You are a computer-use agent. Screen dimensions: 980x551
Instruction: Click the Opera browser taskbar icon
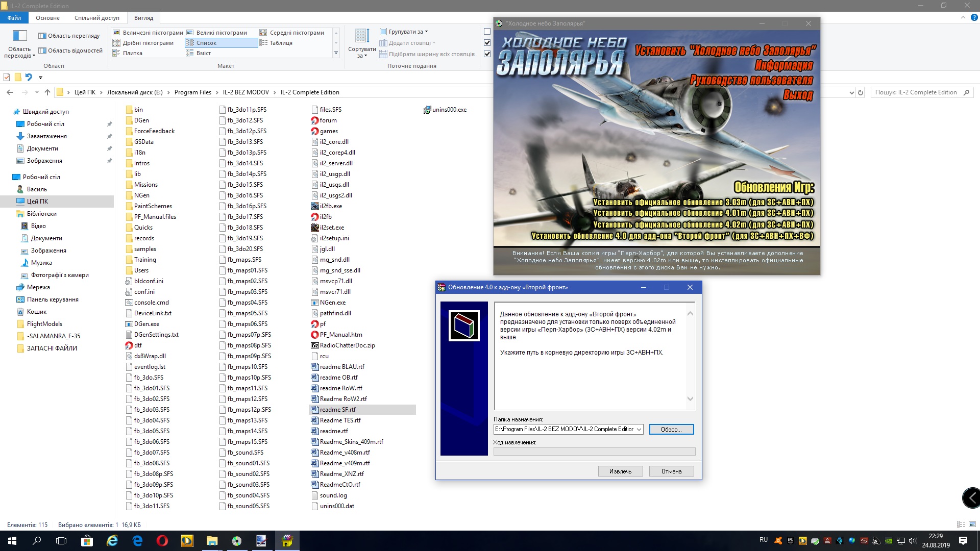pyautogui.click(x=162, y=541)
